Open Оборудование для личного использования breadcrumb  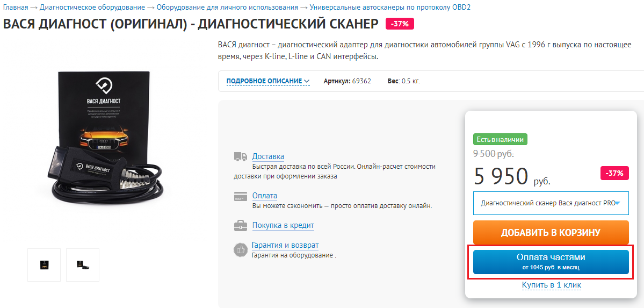[227, 8]
